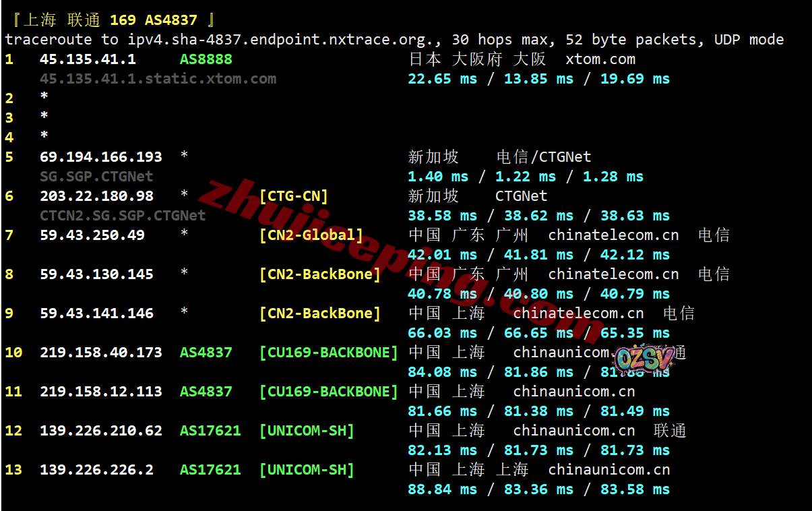Select IP address 219.158.12.113
Viewport: 812px width, 511px height.
coord(101,392)
